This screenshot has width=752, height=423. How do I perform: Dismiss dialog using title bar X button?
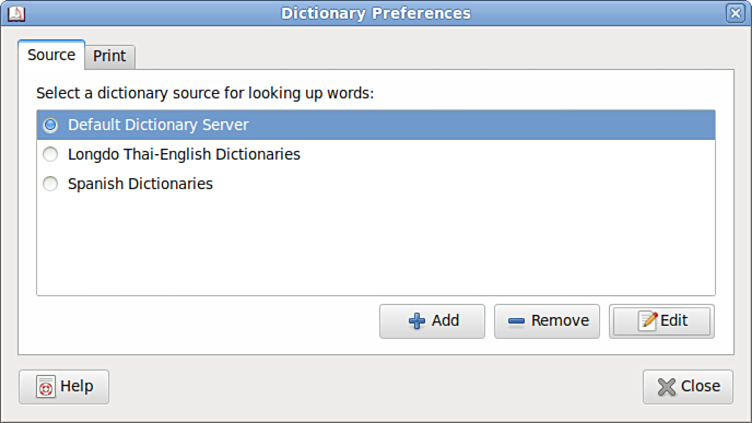click(735, 13)
